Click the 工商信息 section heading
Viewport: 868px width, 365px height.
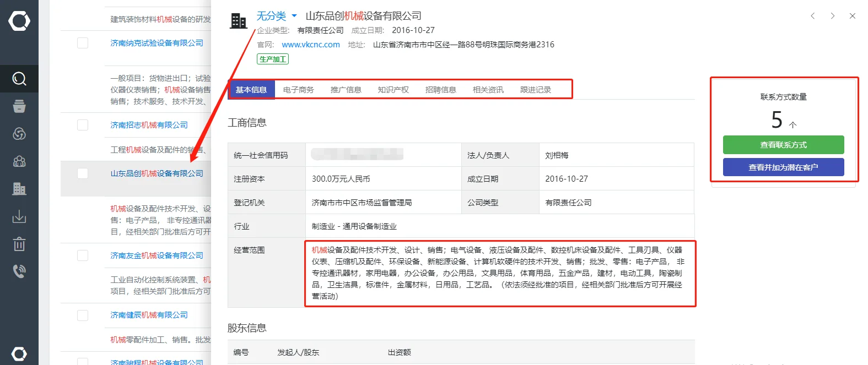pos(247,123)
